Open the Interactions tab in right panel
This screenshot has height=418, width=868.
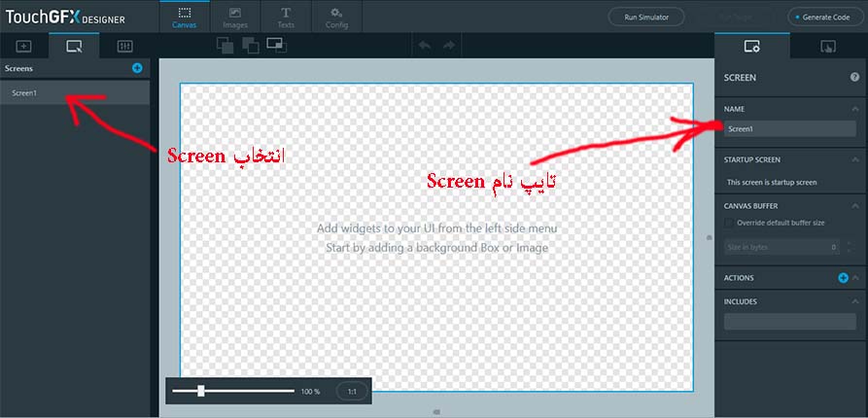pyautogui.click(x=828, y=46)
